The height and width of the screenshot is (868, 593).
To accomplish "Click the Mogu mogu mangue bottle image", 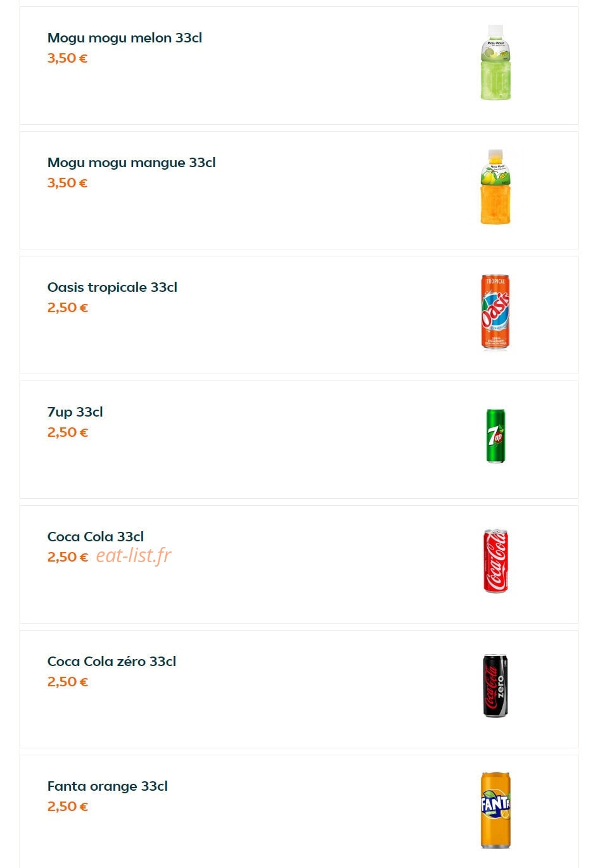I will click(x=495, y=187).
